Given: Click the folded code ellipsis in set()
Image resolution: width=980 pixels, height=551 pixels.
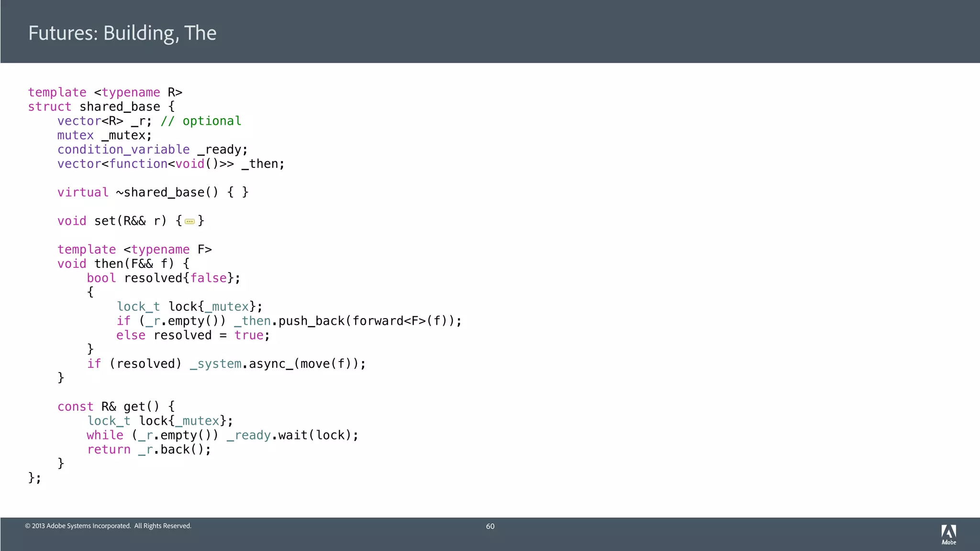Looking at the screenshot, I should tap(189, 221).
